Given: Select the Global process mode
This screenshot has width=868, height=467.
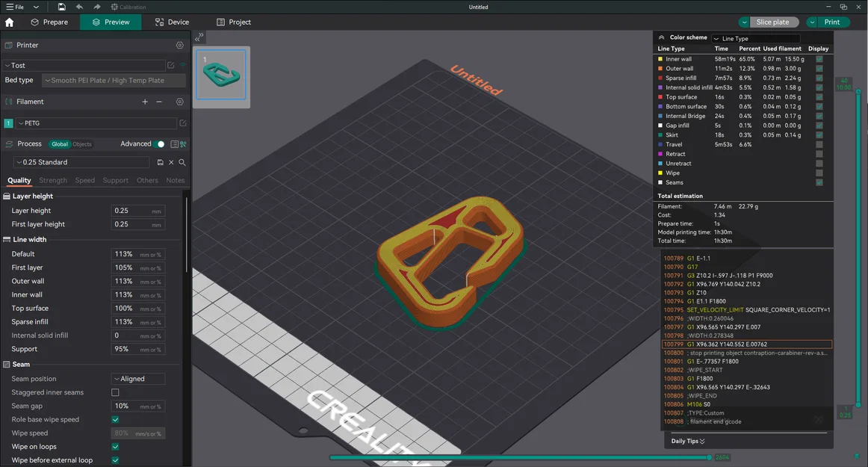Looking at the screenshot, I should click(59, 144).
